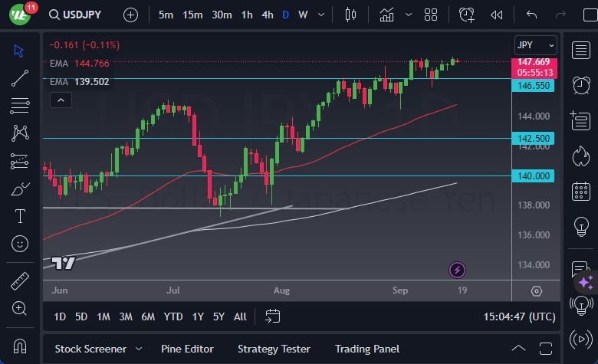
Task: Click the 146.550 price level label
Action: coord(534,86)
